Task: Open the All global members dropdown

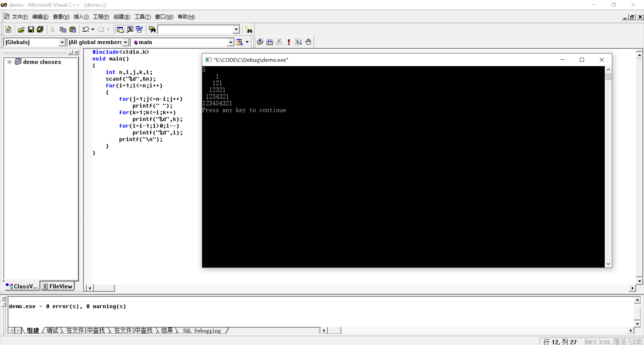Action: [x=125, y=42]
